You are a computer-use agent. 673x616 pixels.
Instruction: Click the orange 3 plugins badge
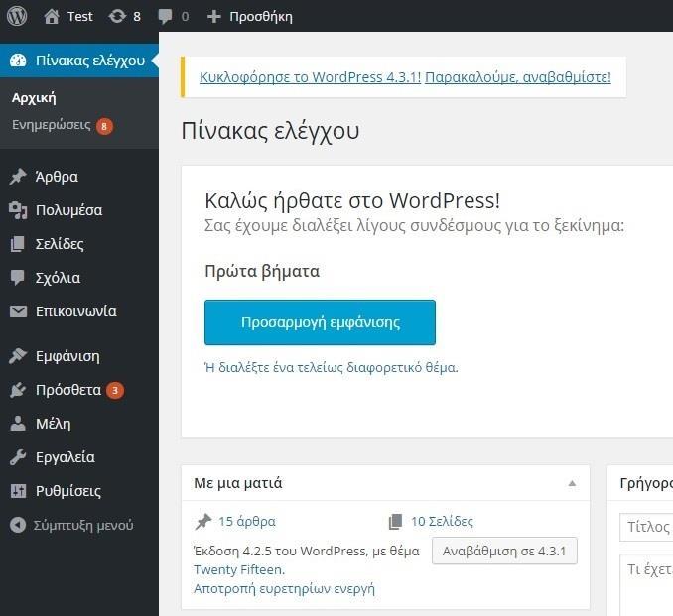(x=115, y=391)
